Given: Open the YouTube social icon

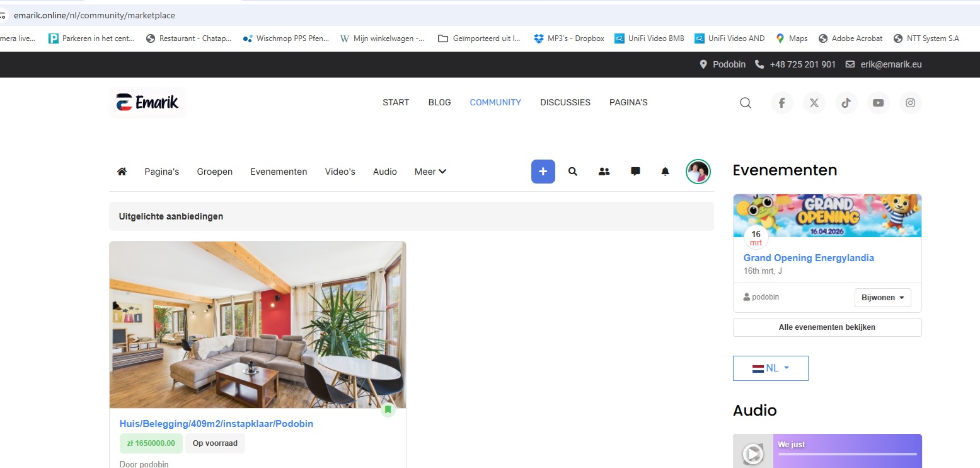Looking at the screenshot, I should 878,103.
